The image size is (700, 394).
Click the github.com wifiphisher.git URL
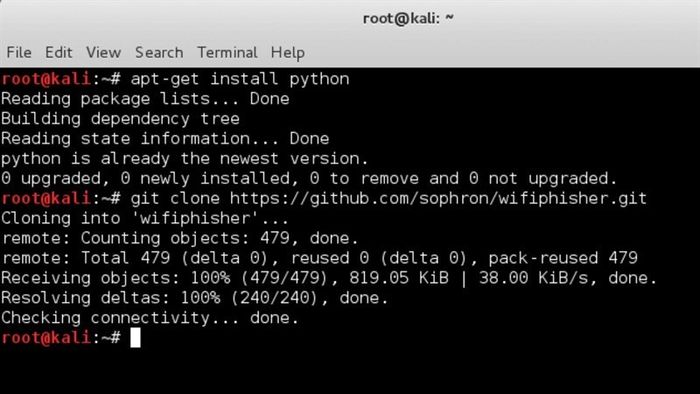pyautogui.click(x=438, y=198)
